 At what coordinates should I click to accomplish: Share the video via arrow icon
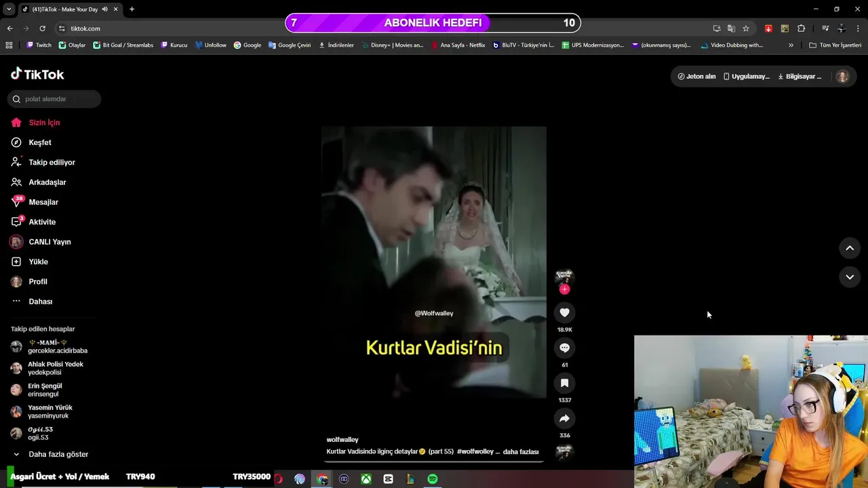564,418
